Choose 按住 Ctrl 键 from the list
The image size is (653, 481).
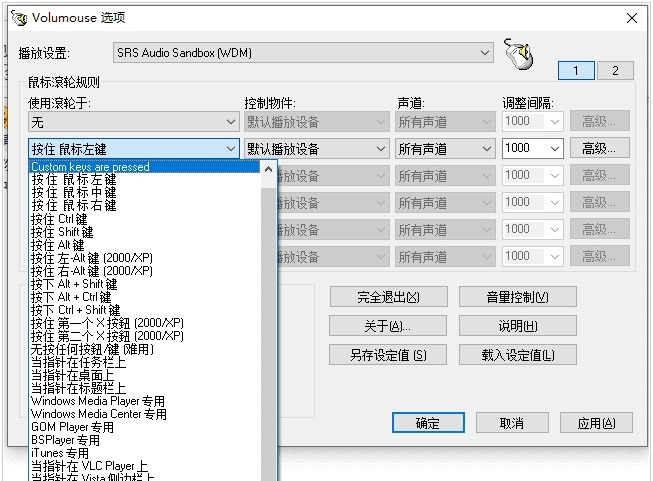tap(145, 219)
